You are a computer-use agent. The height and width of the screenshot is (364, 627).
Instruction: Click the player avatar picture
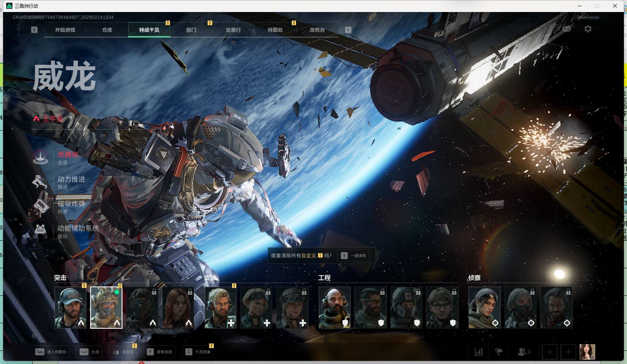tap(587, 352)
